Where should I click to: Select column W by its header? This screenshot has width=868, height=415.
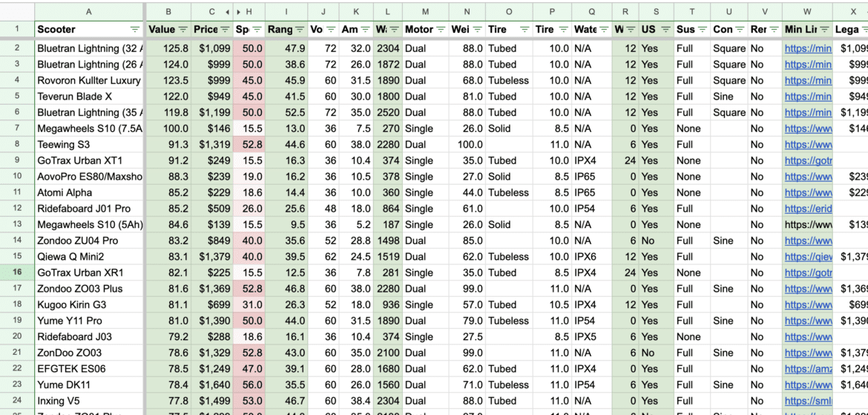tap(807, 11)
